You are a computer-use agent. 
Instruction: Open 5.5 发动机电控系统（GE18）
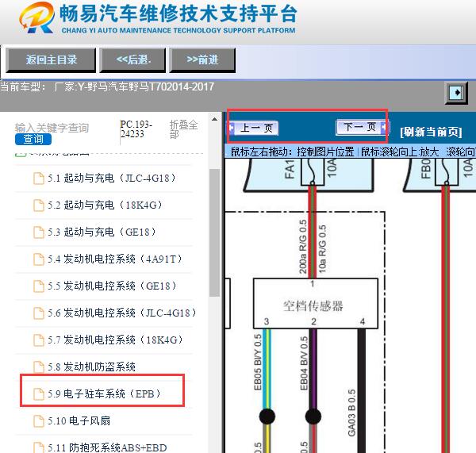pos(112,286)
